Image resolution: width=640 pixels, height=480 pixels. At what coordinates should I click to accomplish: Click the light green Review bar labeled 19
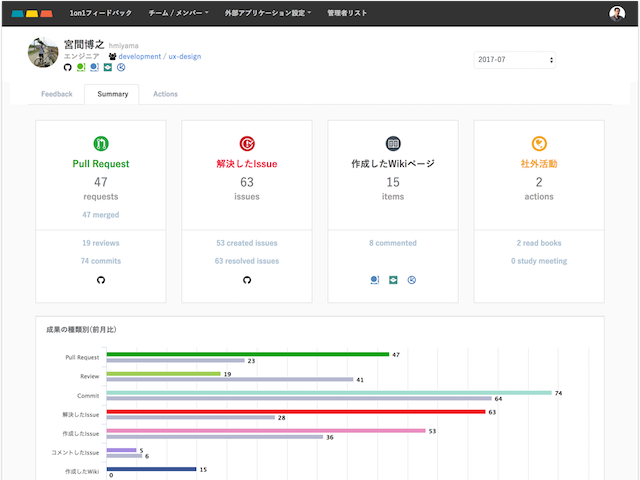coord(164,373)
